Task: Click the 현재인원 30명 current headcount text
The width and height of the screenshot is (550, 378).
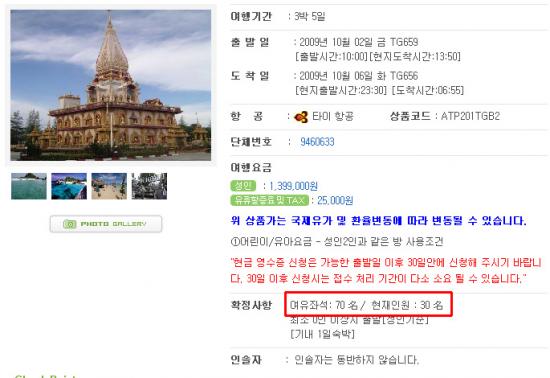Action: point(407,305)
